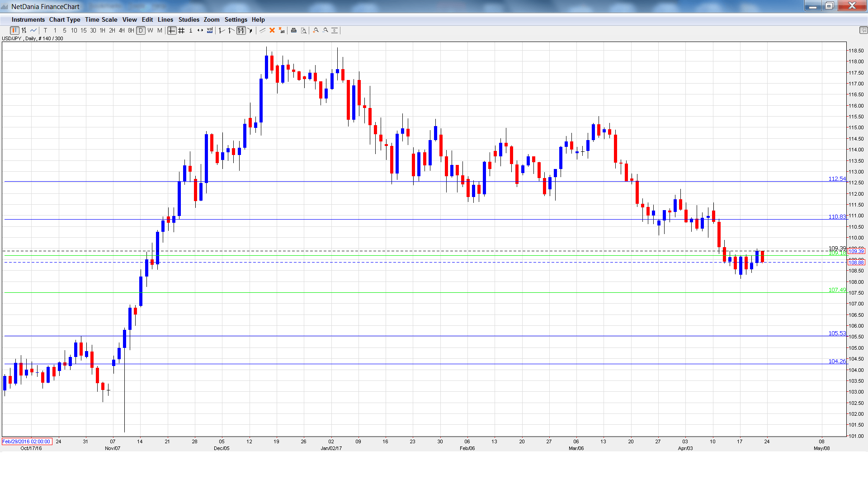Viewport: 868px width, 488px height.
Task: Open the volume indicator icon
Action: 210,30
